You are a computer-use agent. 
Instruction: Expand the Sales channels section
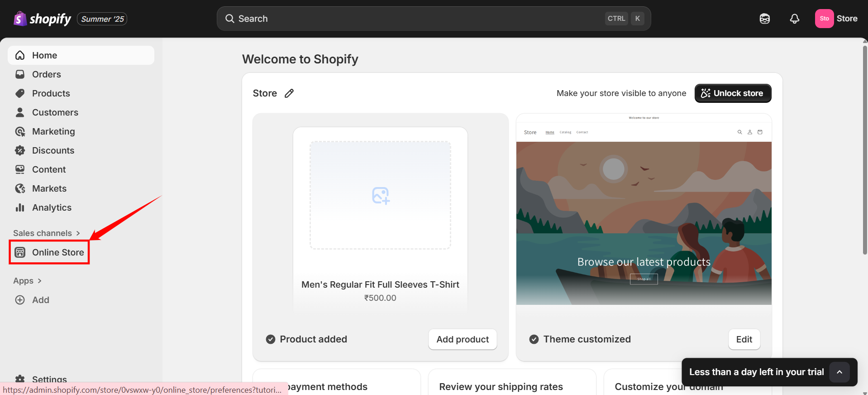tap(47, 233)
